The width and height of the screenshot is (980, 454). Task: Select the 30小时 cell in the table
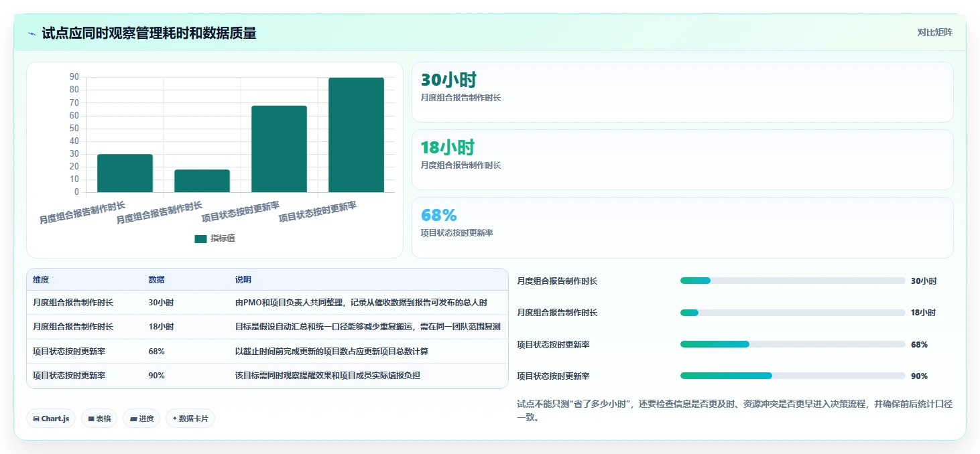click(161, 303)
